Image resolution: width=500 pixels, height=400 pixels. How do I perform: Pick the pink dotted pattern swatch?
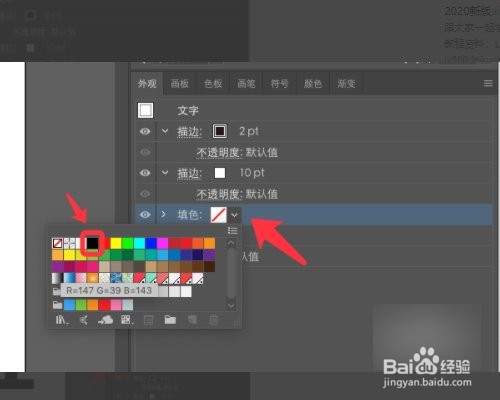point(81,278)
